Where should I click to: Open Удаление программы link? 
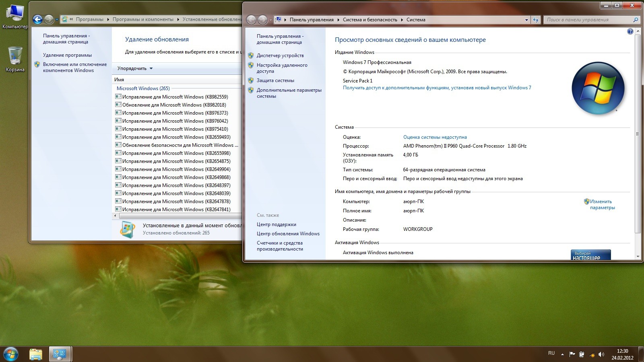(x=67, y=55)
